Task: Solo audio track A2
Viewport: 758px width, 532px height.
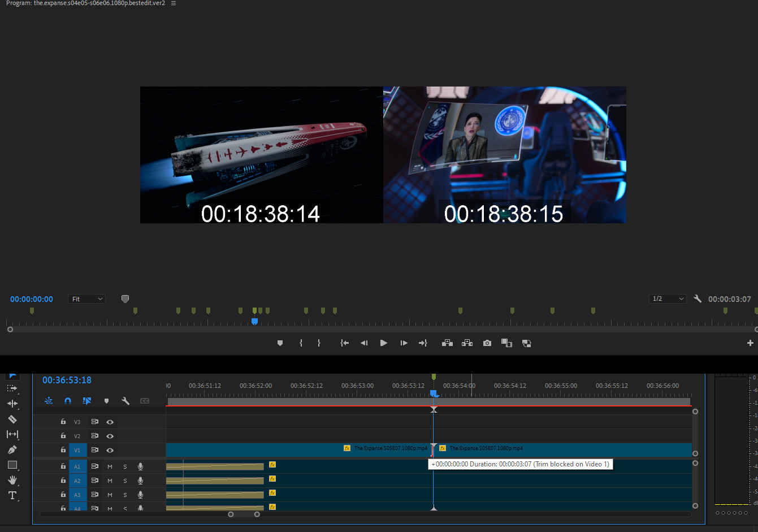Action: [125, 481]
